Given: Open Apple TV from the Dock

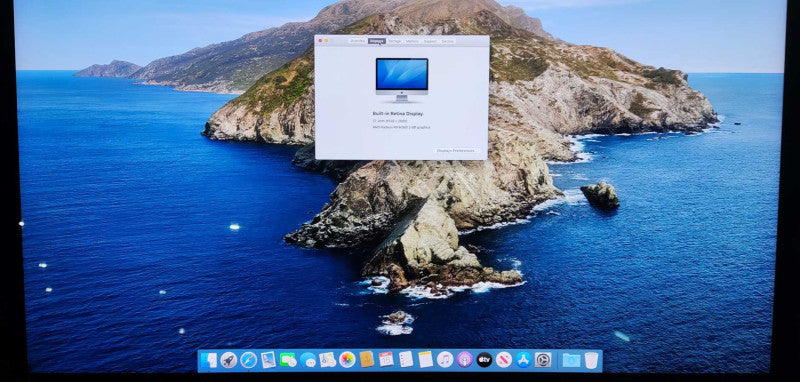Looking at the screenshot, I should tap(484, 360).
